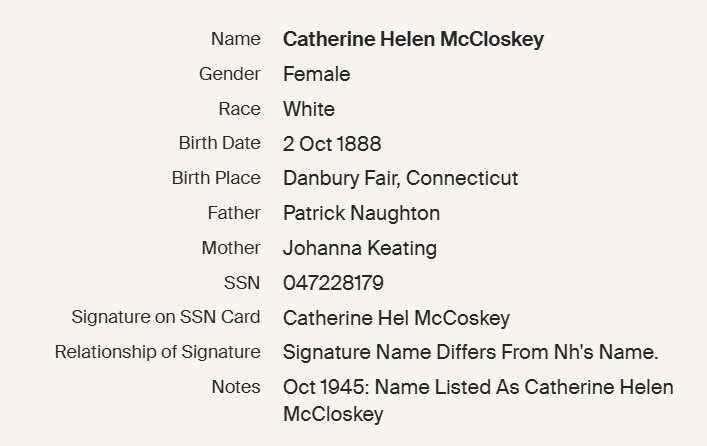Click the SSN number 047228179

[x=333, y=283]
